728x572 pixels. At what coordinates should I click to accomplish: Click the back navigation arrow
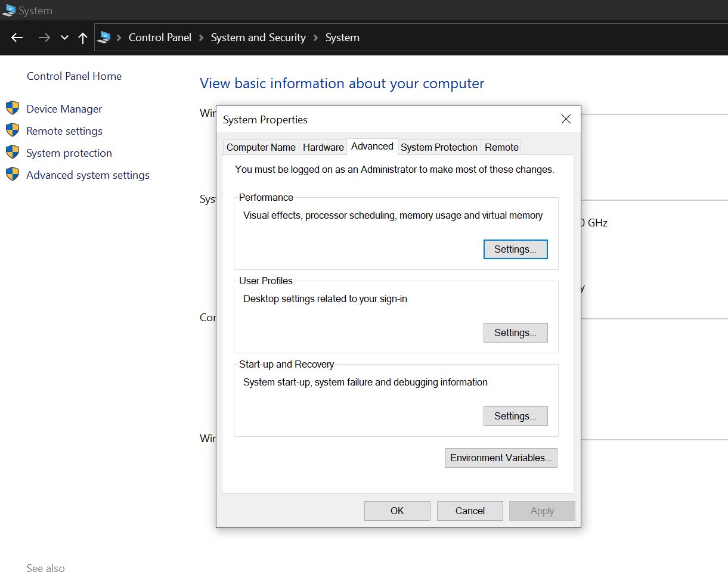pos(17,38)
